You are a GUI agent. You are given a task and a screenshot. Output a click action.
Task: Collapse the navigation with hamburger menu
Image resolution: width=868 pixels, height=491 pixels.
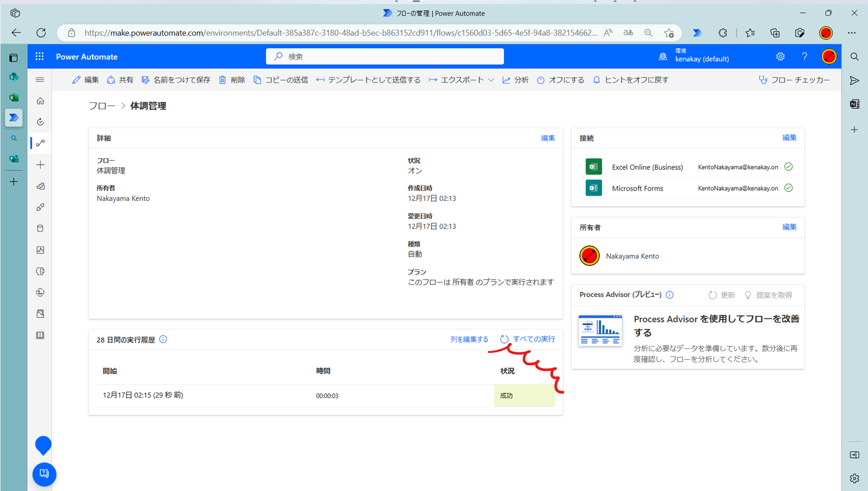40,79
